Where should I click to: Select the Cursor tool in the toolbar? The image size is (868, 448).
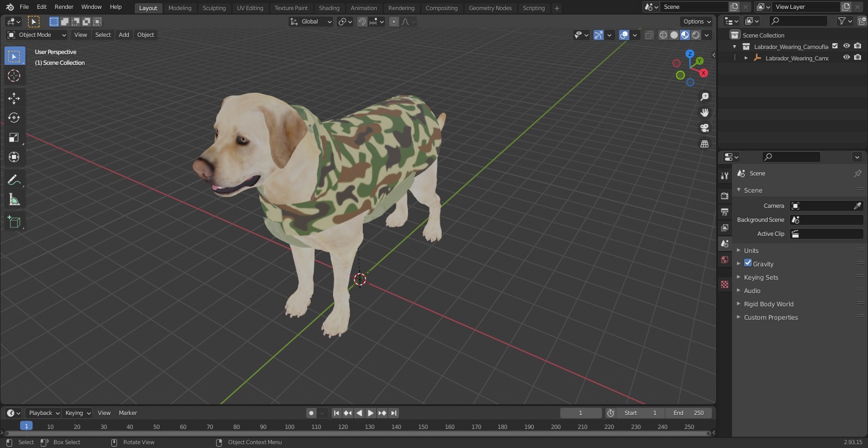[x=14, y=76]
